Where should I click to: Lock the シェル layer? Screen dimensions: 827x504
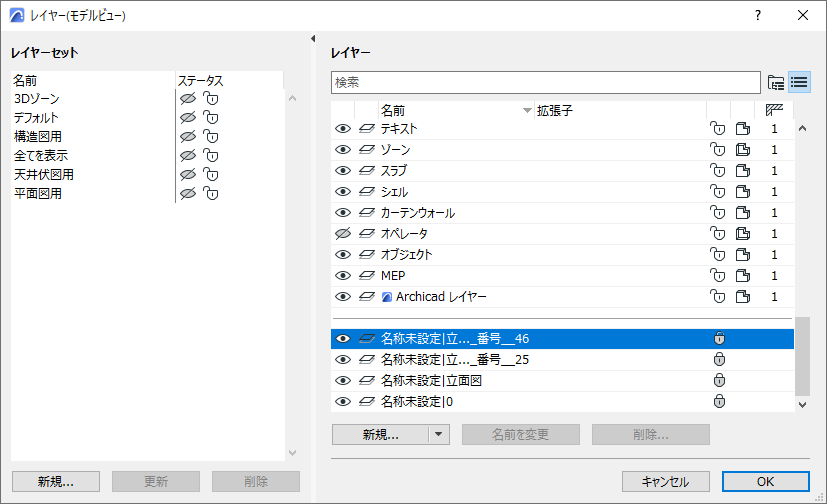click(x=718, y=192)
